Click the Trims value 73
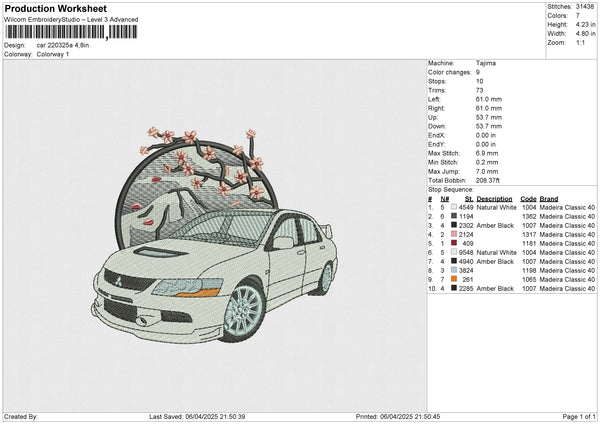 [480, 90]
